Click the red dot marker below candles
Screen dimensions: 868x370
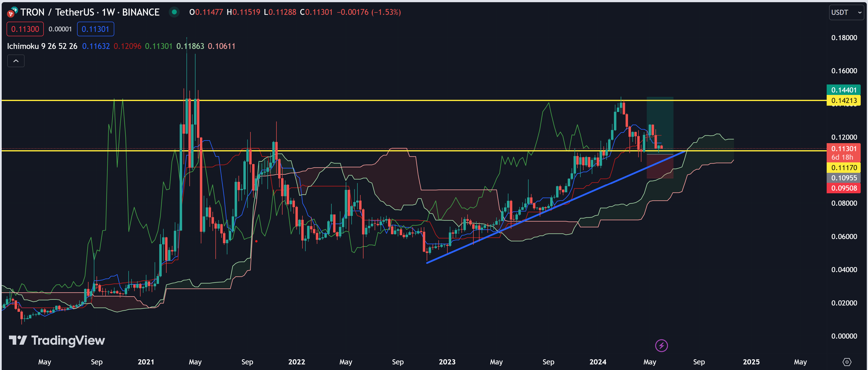coord(257,241)
